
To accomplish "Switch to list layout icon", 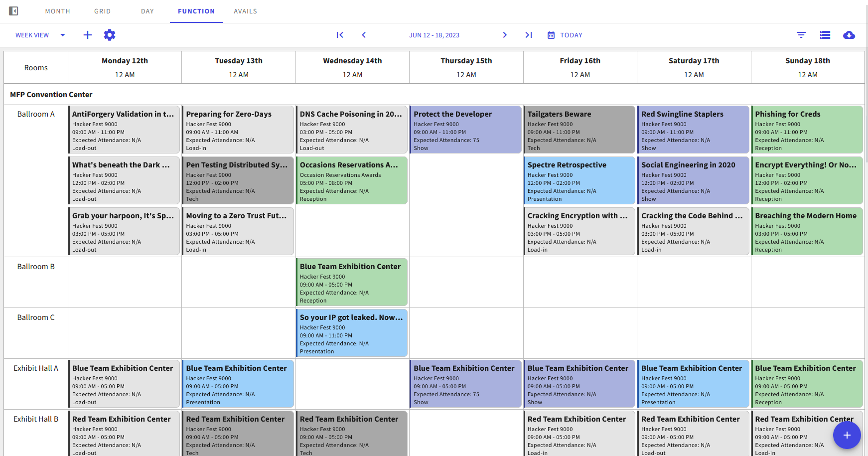I will [x=825, y=35].
